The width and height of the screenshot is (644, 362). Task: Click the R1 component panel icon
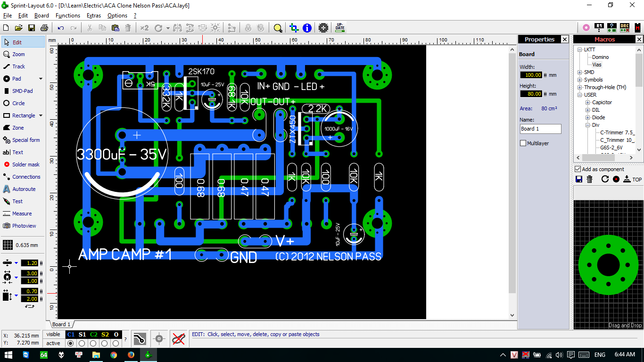pos(599,27)
